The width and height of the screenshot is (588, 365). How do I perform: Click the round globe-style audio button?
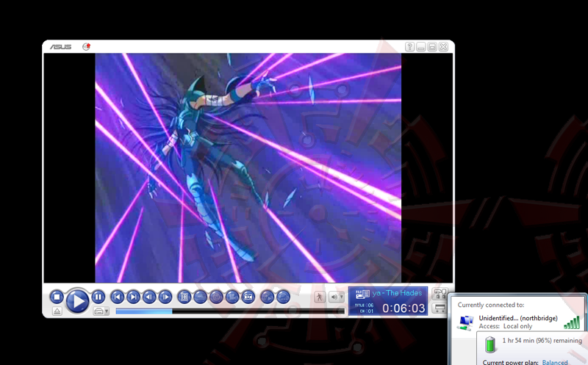(x=216, y=297)
